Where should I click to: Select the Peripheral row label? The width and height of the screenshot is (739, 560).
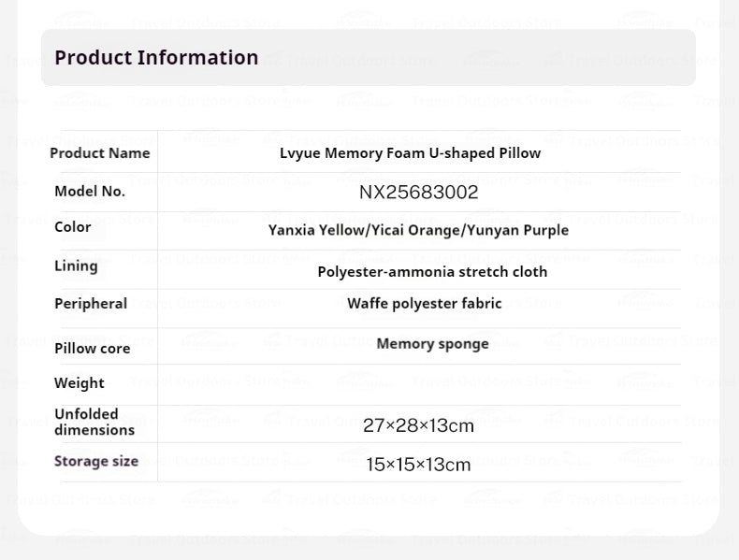coord(91,303)
